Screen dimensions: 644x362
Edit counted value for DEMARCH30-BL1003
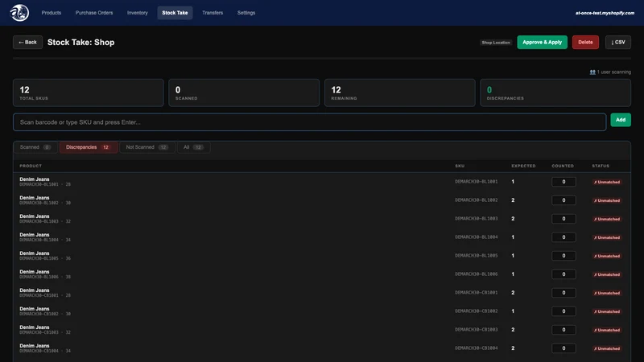pos(563,219)
